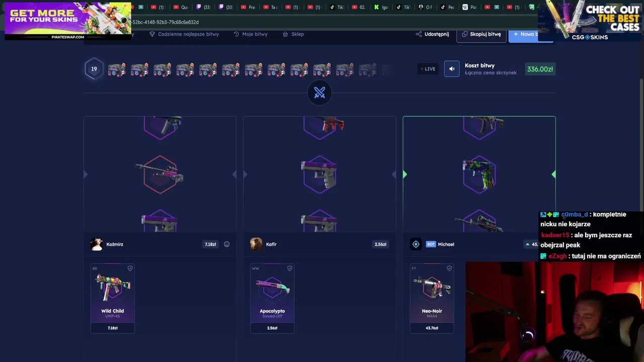Screen dimensions: 644x362
Task: Switch to the Wikipedia browser tab labeled Pio
Action: [x=469, y=7]
